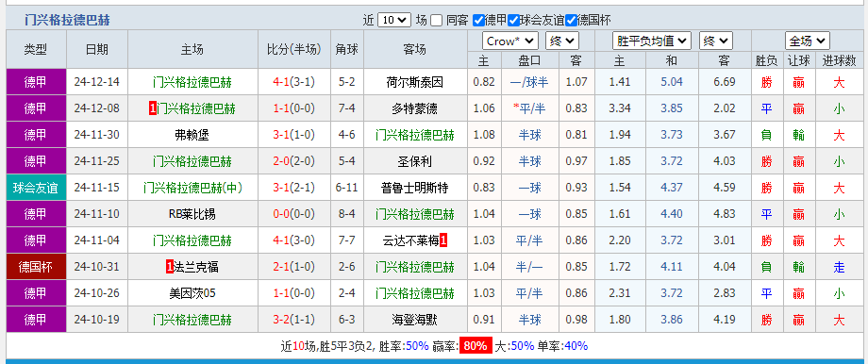The image size is (868, 364).
Task: Click the 24-10-26 date cell
Action: [97, 293]
